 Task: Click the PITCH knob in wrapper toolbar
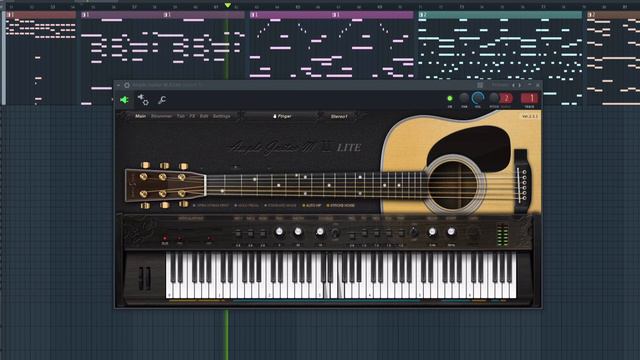pyautogui.click(x=494, y=98)
